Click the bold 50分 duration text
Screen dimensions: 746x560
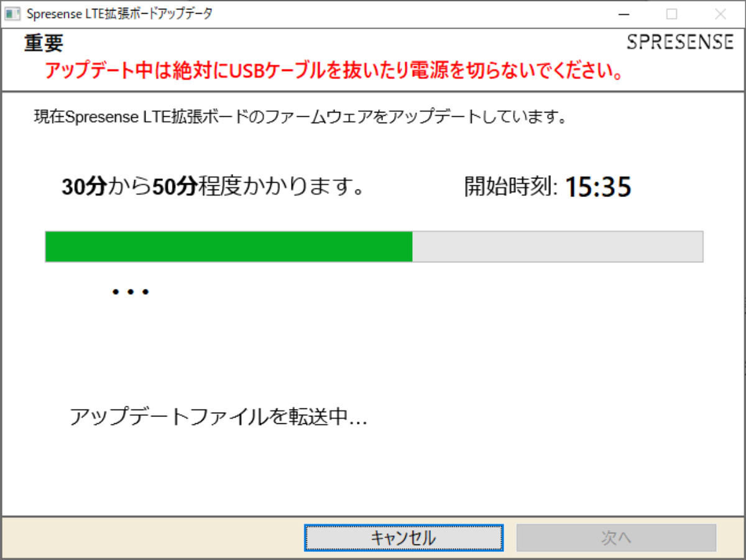175,186
